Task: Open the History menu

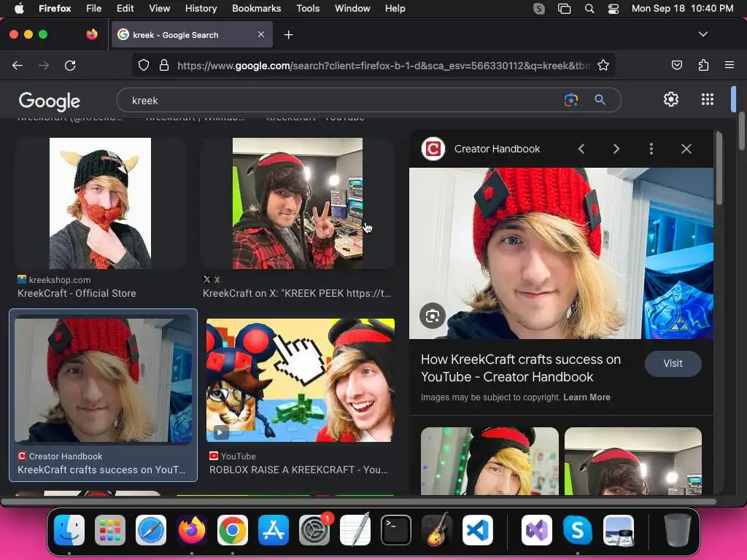Action: coord(201,9)
